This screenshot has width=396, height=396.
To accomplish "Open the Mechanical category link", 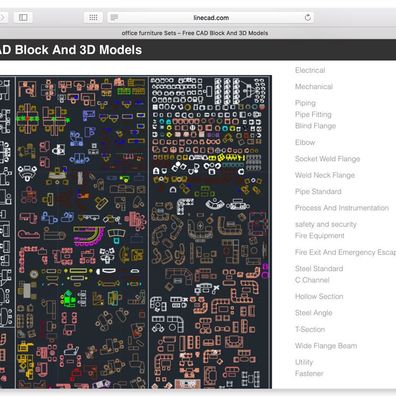I will 314,87.
